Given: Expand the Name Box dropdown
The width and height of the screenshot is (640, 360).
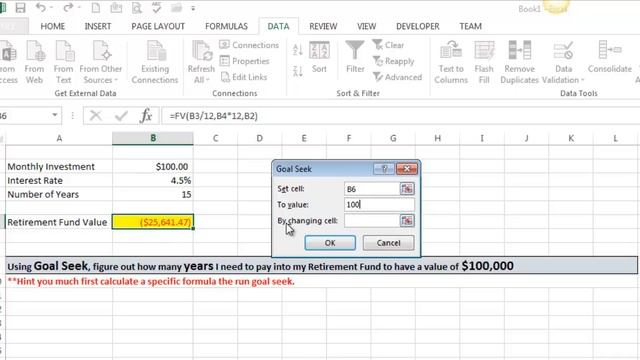Looking at the screenshot, I should 55,116.
